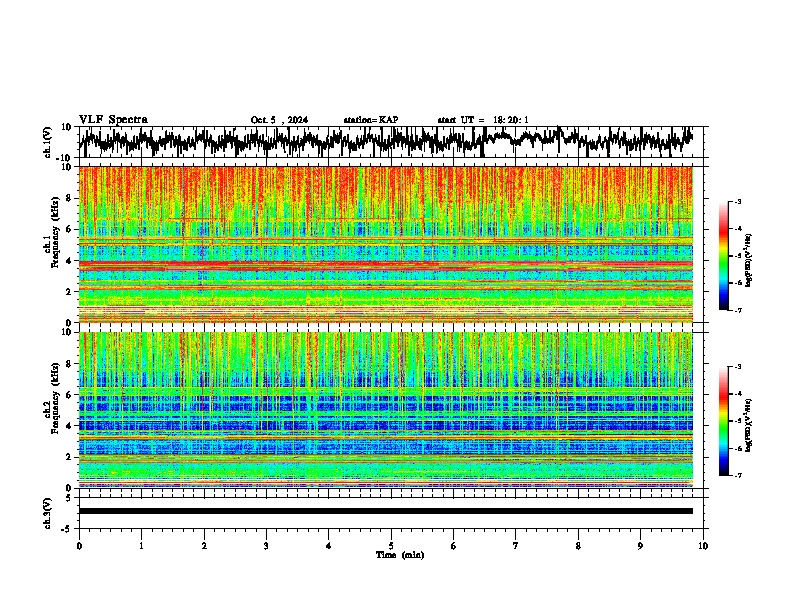Click time axis tick label '4'
The width and height of the screenshot is (792, 612).
pos(329,546)
